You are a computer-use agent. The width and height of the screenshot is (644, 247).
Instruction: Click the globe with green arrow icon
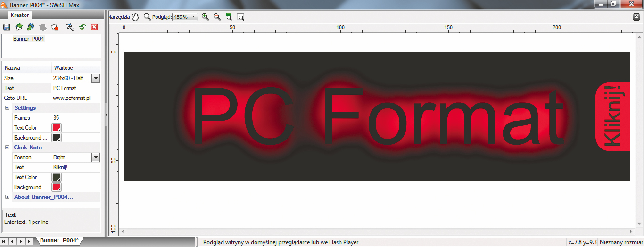(31, 27)
